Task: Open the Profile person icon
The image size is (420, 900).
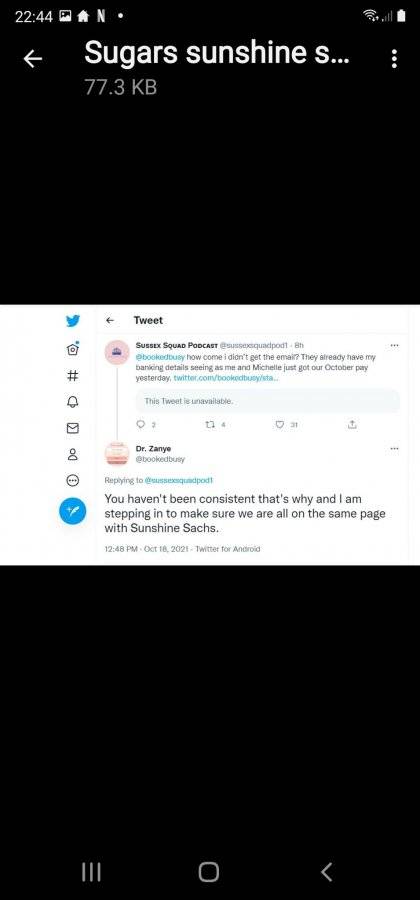Action: coord(73,455)
